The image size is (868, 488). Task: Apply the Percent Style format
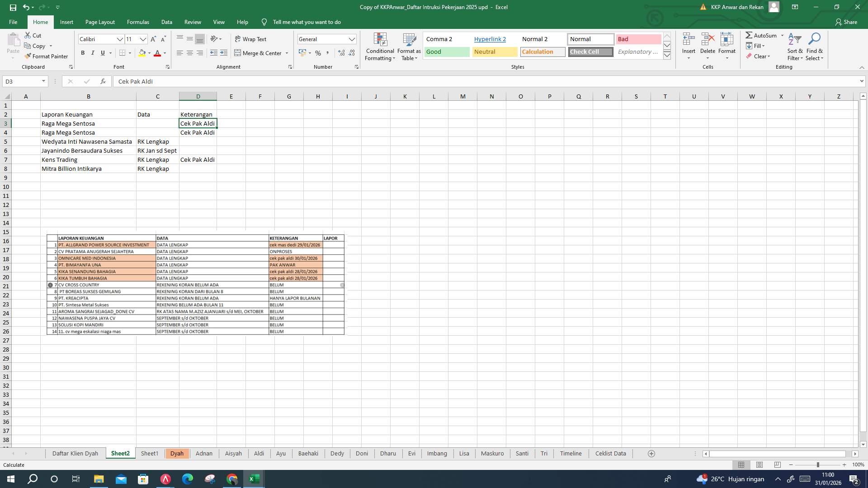[318, 53]
